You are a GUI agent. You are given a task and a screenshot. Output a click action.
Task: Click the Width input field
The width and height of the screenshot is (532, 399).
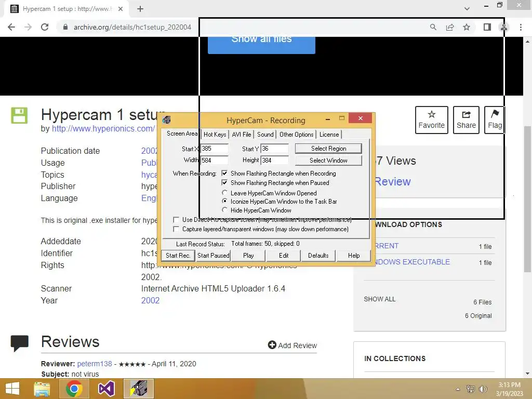(x=215, y=160)
